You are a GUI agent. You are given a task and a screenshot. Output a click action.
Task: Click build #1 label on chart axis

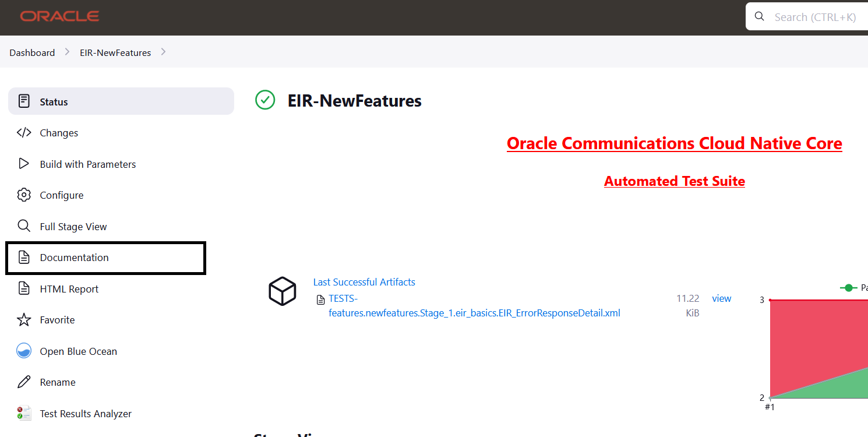pos(770,407)
